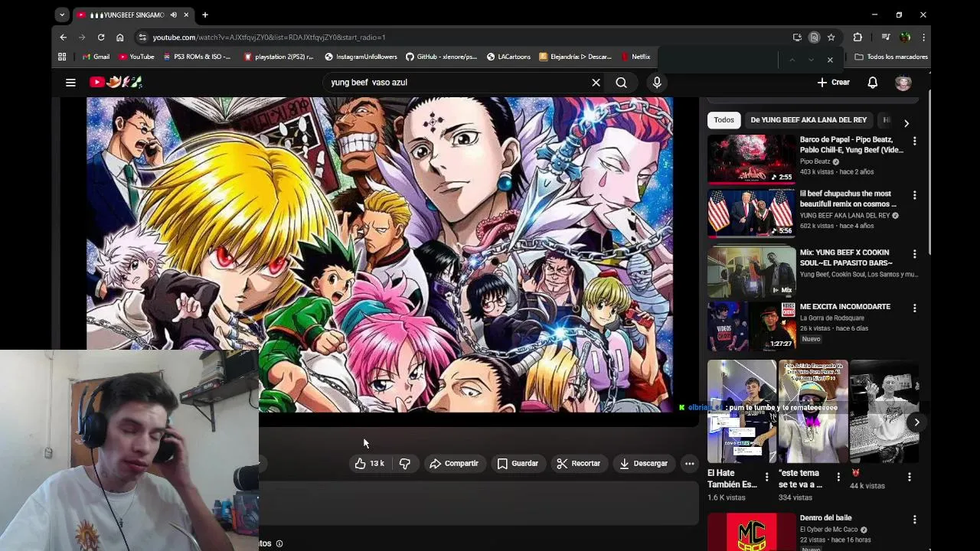Mute the tab via speaker icon
This screenshot has height=551, width=980.
[174, 15]
